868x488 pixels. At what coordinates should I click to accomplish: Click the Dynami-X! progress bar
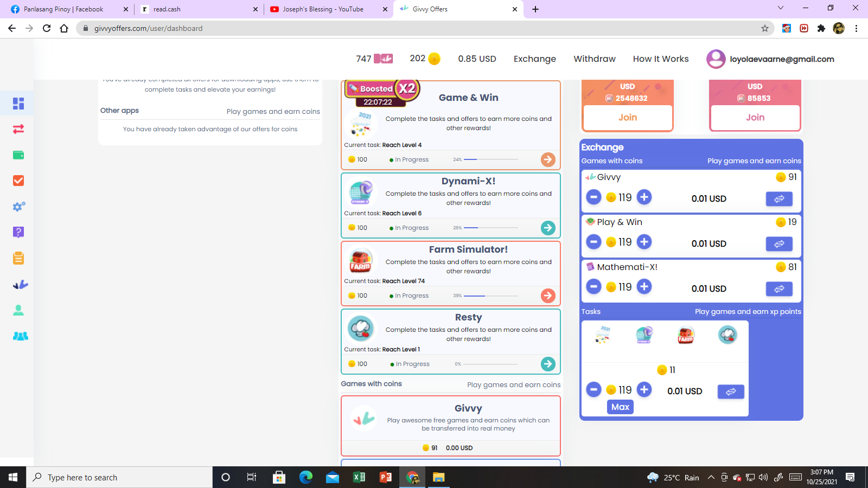[491, 228]
